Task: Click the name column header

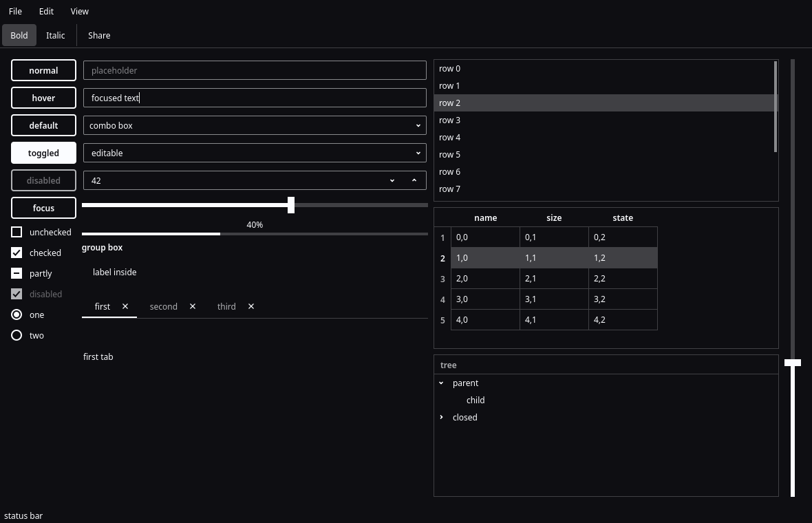Action: (485, 218)
